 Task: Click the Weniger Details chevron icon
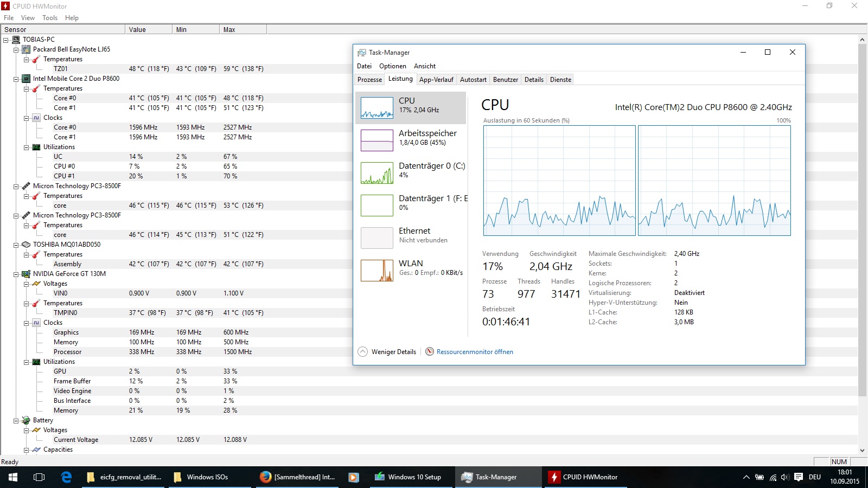point(363,351)
